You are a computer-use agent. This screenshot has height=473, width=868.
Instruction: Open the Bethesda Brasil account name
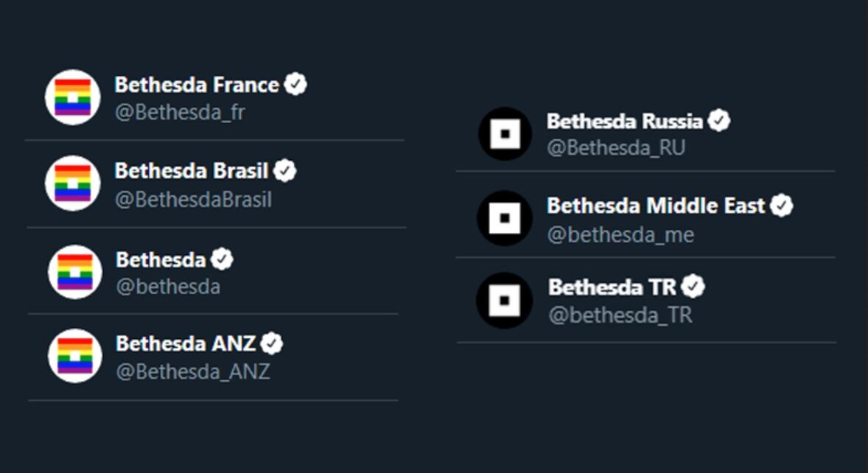pyautogui.click(x=192, y=171)
